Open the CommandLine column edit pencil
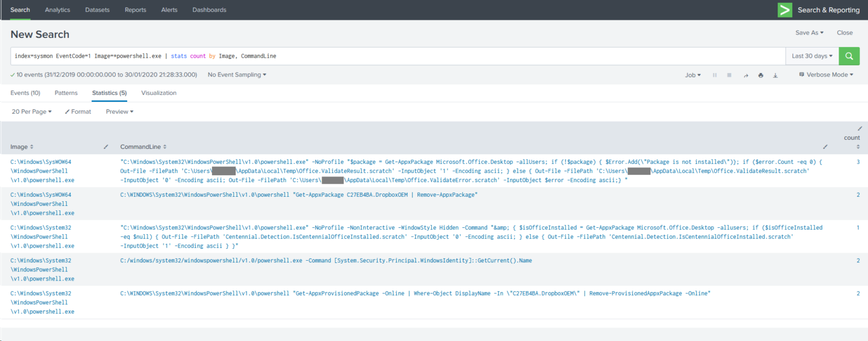Image resolution: width=868 pixels, height=341 pixels. point(825,146)
